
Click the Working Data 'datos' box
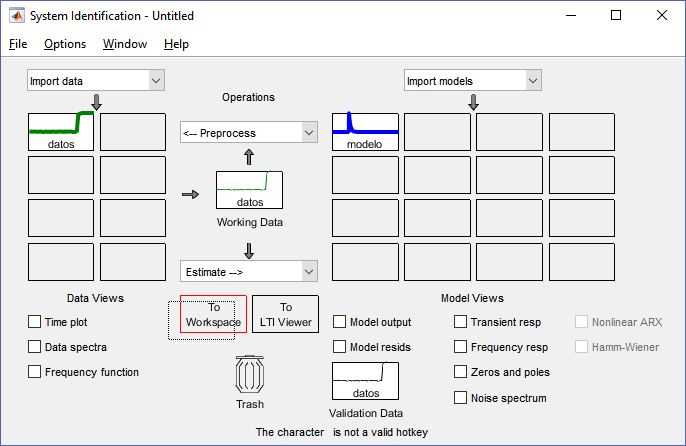(249, 190)
